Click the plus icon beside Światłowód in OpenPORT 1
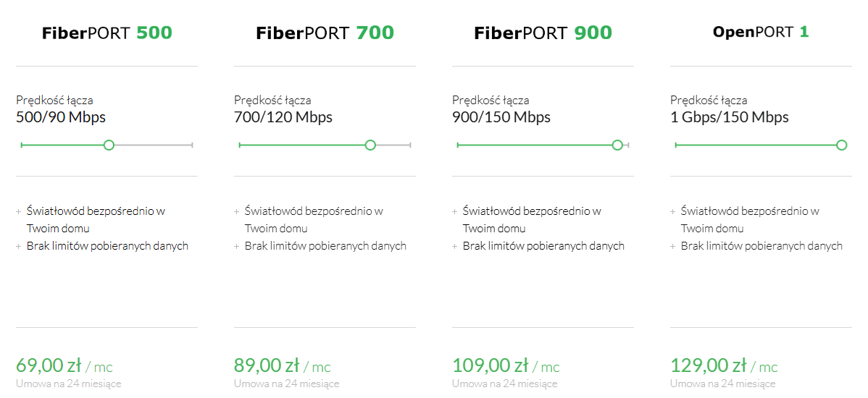This screenshot has height=398, width=868. point(672,211)
